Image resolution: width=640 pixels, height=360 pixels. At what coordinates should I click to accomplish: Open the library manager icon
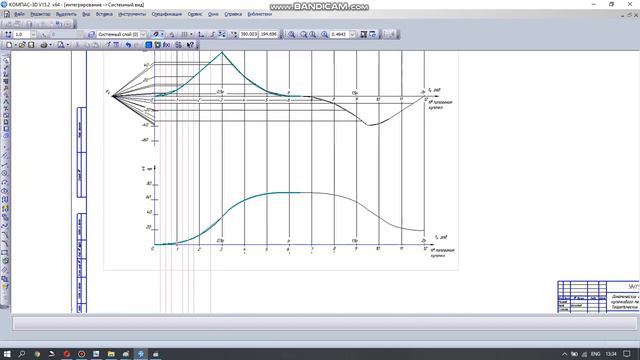coord(158,45)
